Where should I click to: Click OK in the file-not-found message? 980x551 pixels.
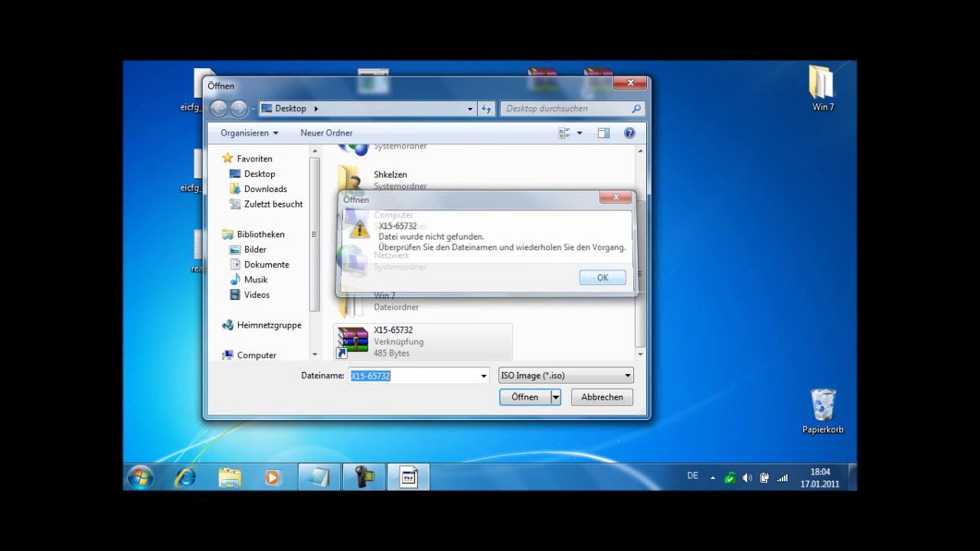click(603, 278)
